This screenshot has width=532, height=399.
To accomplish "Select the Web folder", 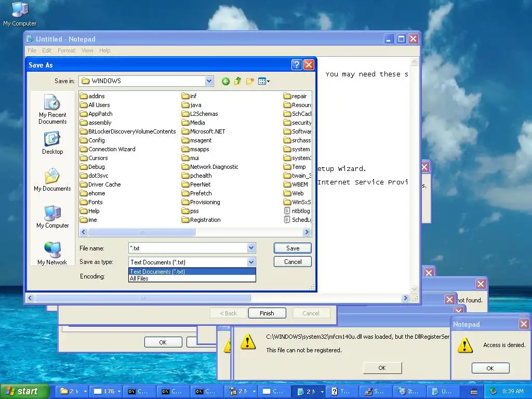I will pyautogui.click(x=294, y=193).
